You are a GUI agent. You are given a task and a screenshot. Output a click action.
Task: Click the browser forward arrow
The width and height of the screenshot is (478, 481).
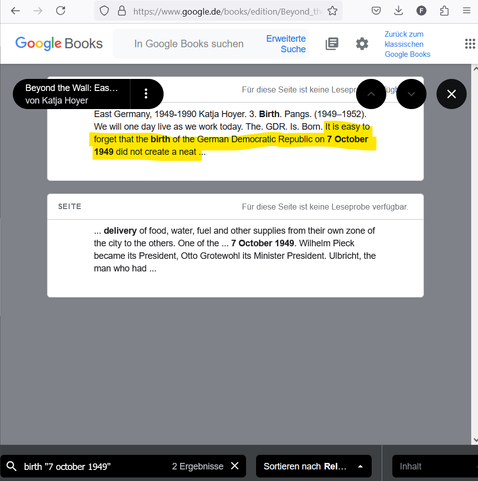38,11
